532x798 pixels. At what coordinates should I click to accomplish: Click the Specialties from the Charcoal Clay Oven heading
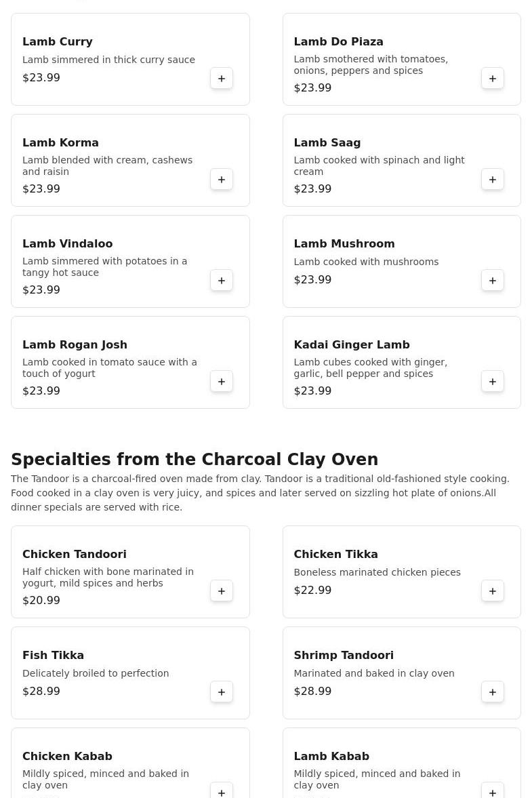(195, 460)
